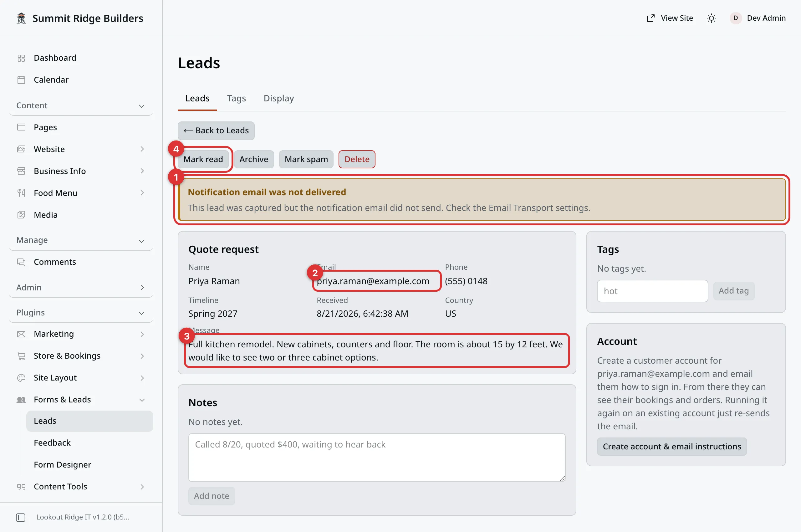801x532 pixels.
Task: Switch to the Leads tab
Action: 197,98
